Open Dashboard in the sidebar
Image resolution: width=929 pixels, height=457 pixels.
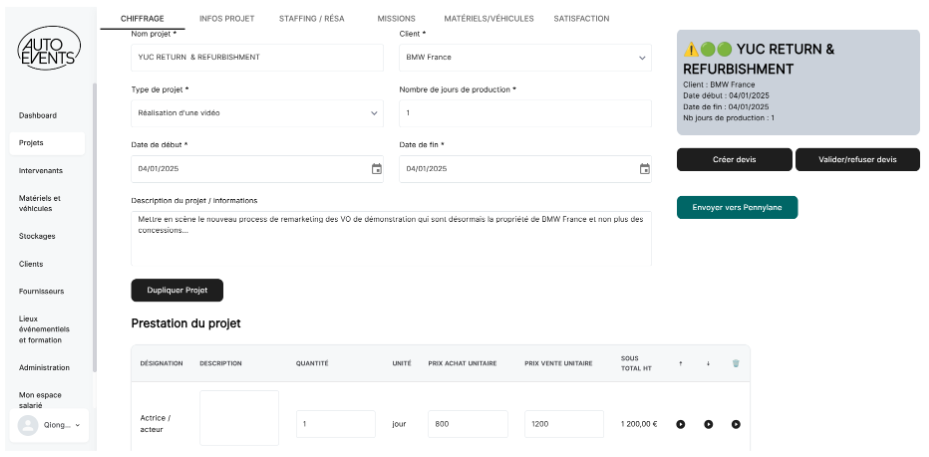pyautogui.click(x=38, y=116)
